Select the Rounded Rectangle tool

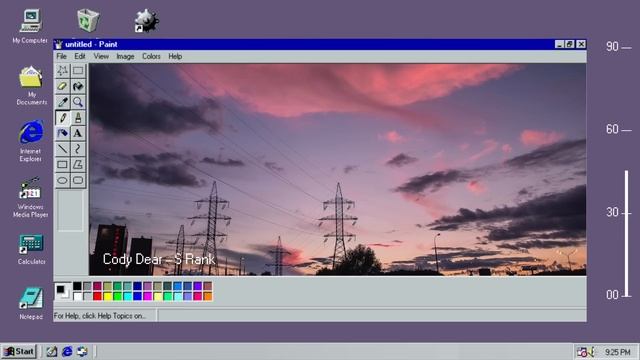[x=78, y=180]
